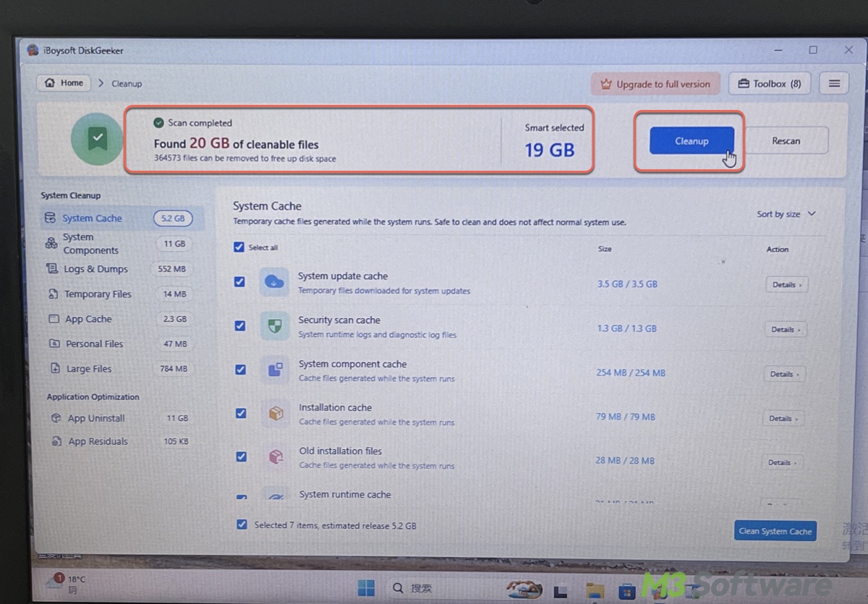Open App Uninstall section
The width and height of the screenshot is (868, 604).
[122, 418]
